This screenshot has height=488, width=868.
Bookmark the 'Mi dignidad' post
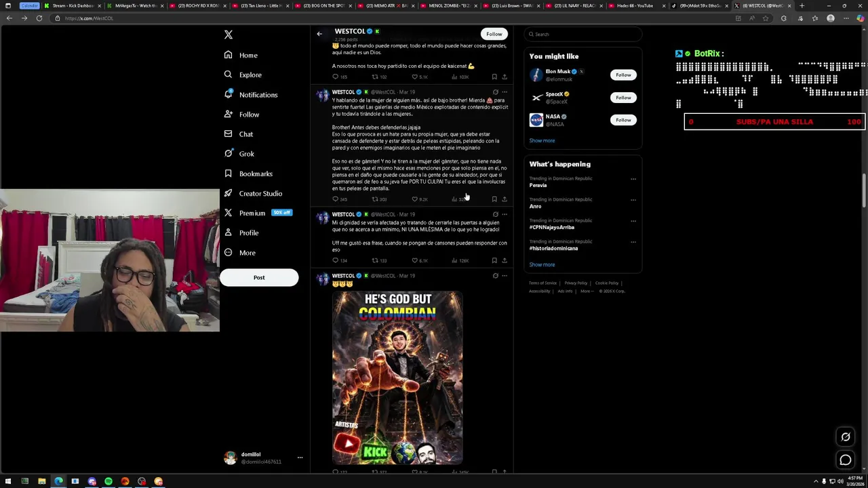pyautogui.click(x=494, y=260)
